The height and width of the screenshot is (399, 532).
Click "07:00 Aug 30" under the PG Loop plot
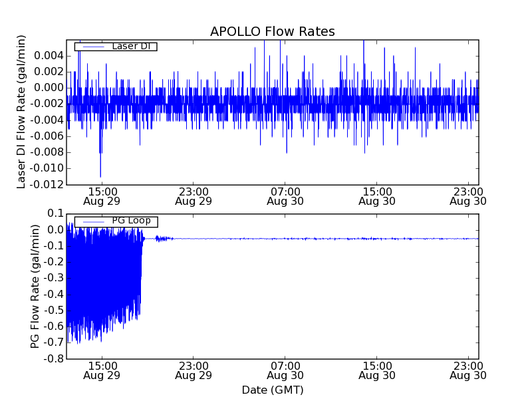tap(285, 370)
